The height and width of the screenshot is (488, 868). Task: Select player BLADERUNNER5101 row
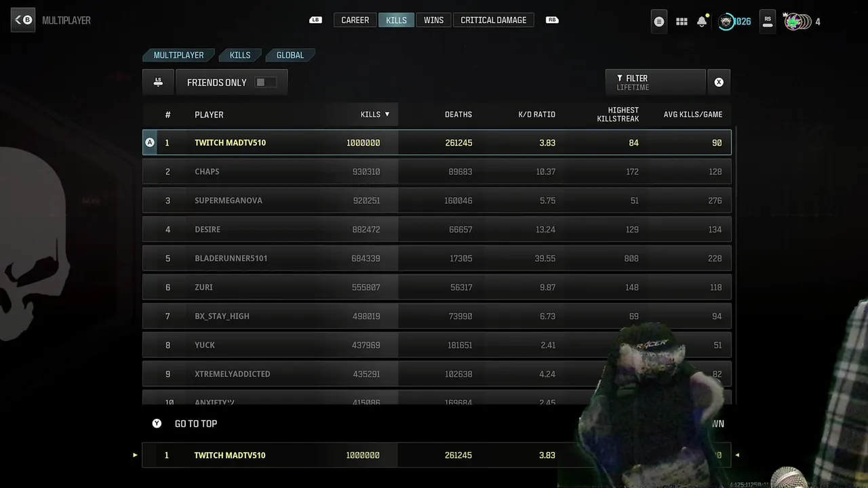pos(437,258)
